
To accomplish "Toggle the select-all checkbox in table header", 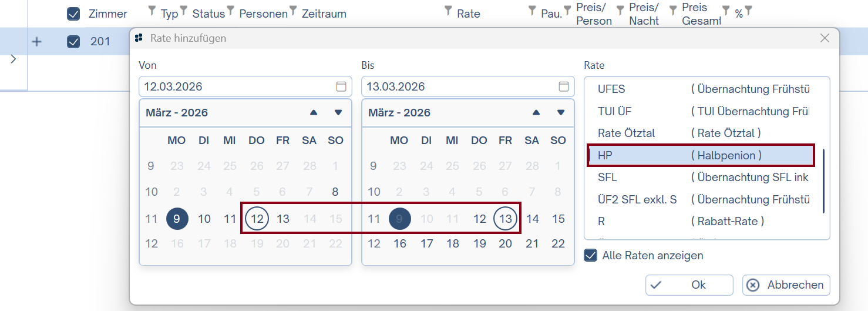I will [73, 14].
